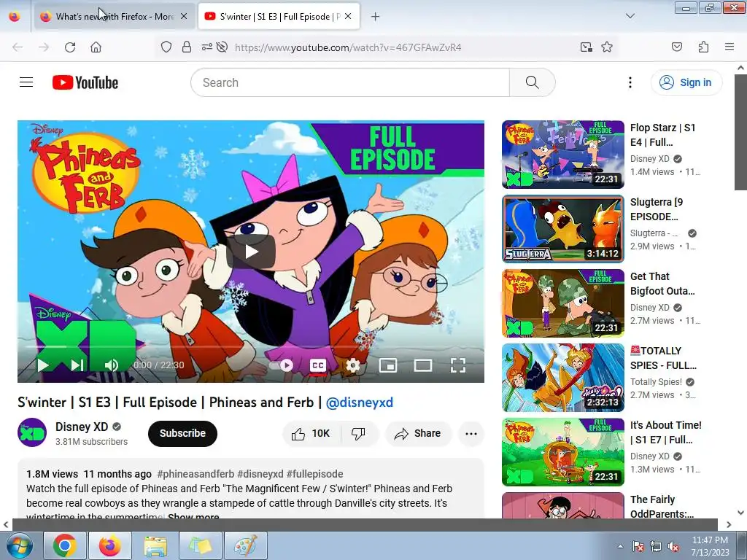
Task: Reload the current page
Action: coord(70,47)
